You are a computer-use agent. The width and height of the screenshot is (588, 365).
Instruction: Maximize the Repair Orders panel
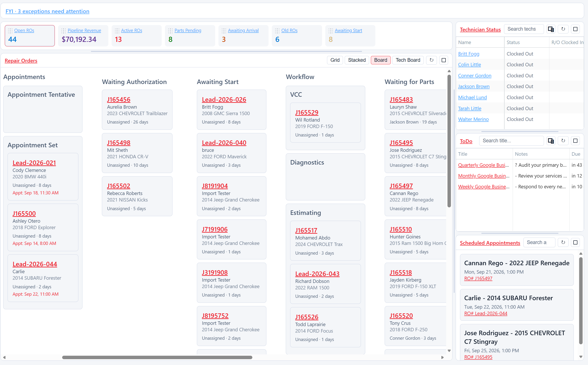[x=443, y=60]
